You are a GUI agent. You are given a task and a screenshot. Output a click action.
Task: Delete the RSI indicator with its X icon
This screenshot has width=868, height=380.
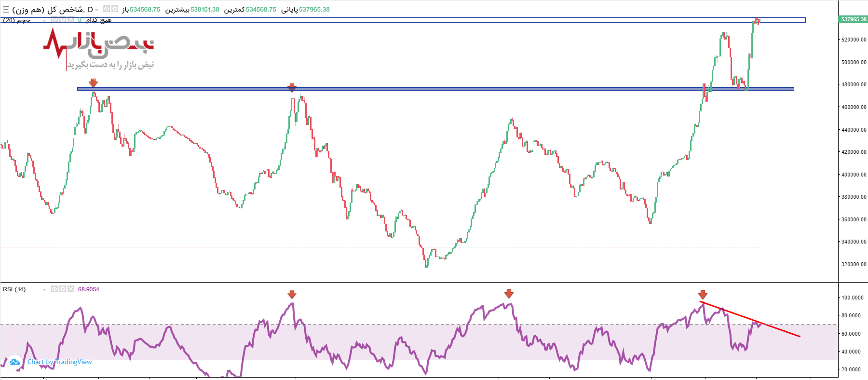pyautogui.click(x=71, y=289)
